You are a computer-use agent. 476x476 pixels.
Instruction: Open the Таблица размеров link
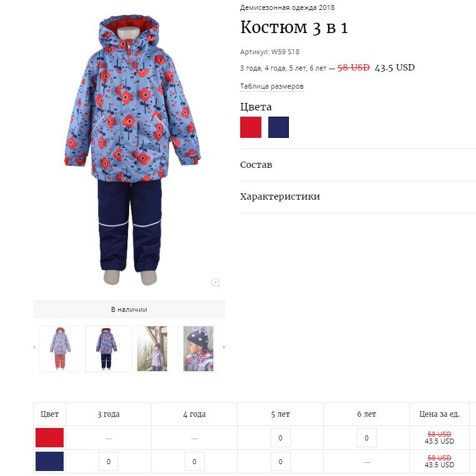coord(272,86)
